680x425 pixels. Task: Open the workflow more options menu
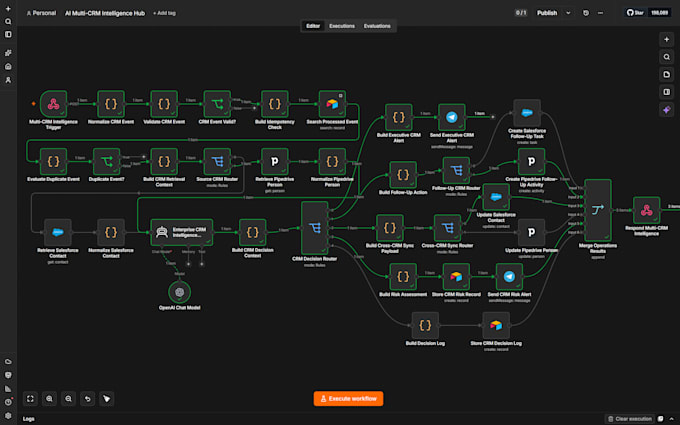pyautogui.click(x=600, y=13)
